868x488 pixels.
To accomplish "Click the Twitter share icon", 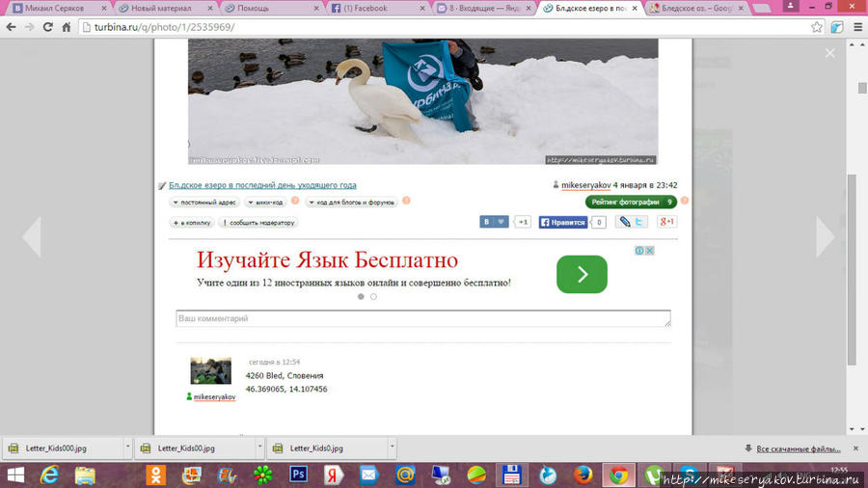I will coord(640,222).
